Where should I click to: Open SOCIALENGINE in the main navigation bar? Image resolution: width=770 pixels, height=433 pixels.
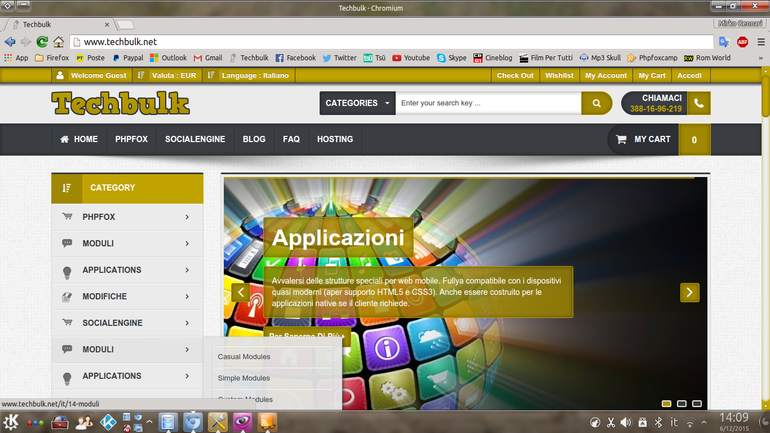(195, 139)
